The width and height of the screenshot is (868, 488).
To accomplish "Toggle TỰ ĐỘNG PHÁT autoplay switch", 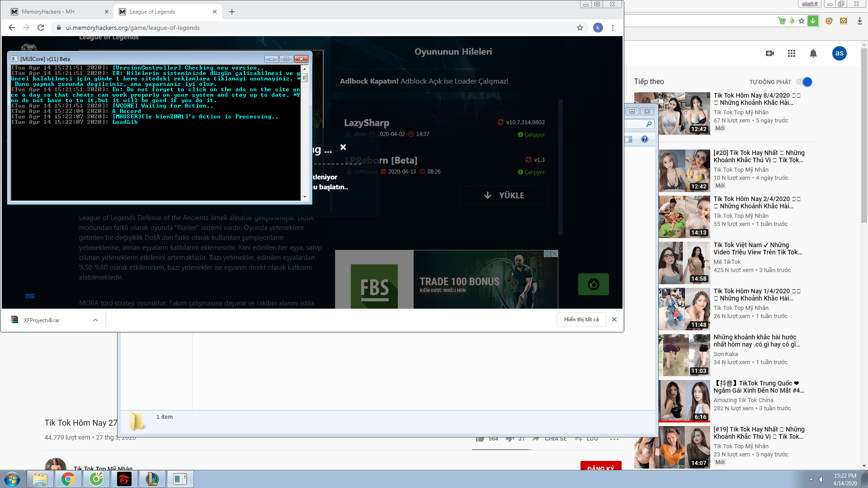I will click(805, 82).
